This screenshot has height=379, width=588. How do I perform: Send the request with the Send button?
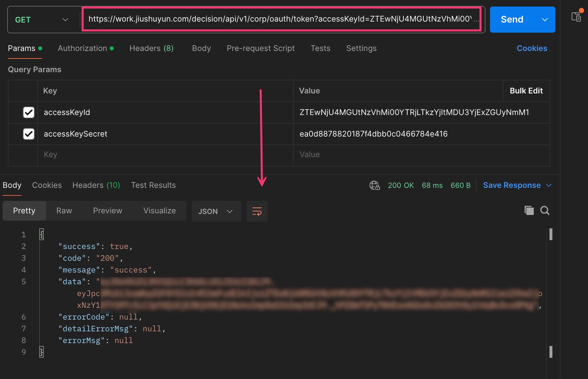[512, 20]
